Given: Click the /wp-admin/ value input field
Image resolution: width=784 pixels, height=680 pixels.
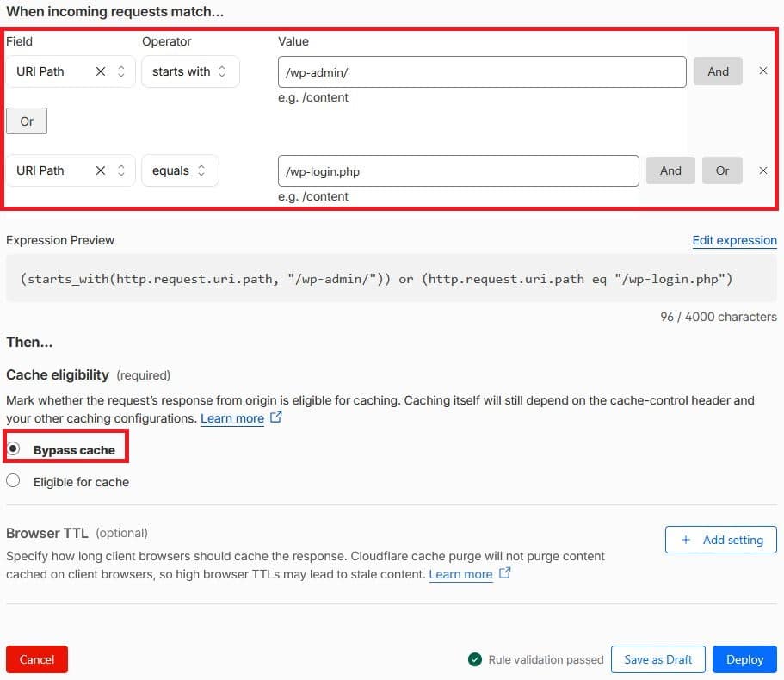Looking at the screenshot, I should 482,72.
